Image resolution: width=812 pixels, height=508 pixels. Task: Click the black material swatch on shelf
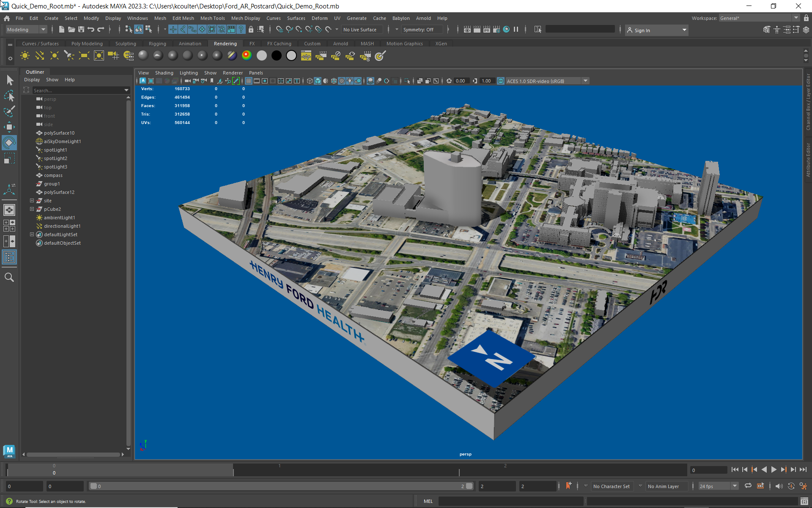click(x=277, y=56)
